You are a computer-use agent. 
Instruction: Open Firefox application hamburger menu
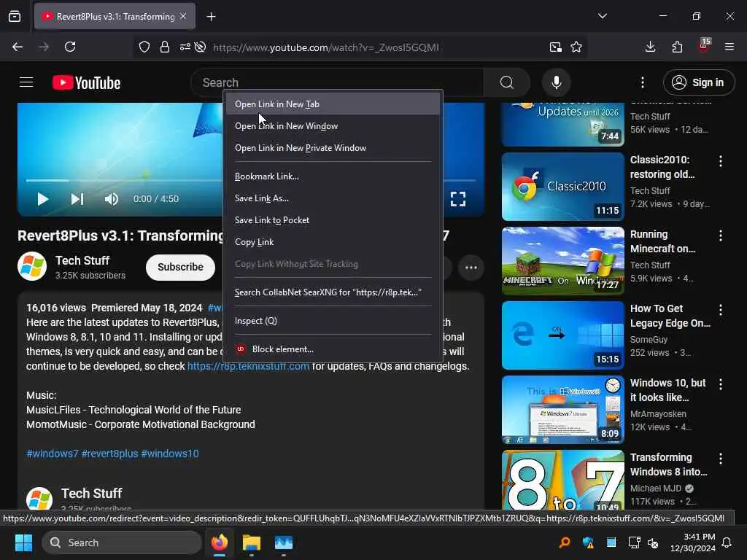(729, 47)
